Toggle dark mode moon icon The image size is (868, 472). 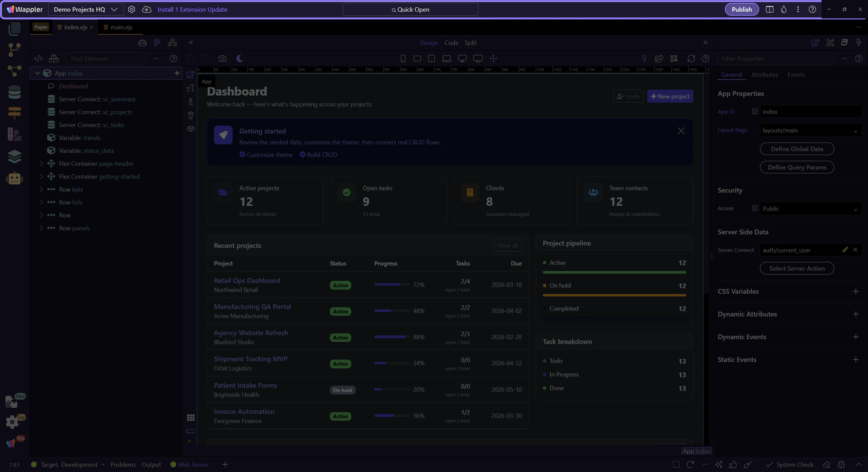(x=240, y=58)
